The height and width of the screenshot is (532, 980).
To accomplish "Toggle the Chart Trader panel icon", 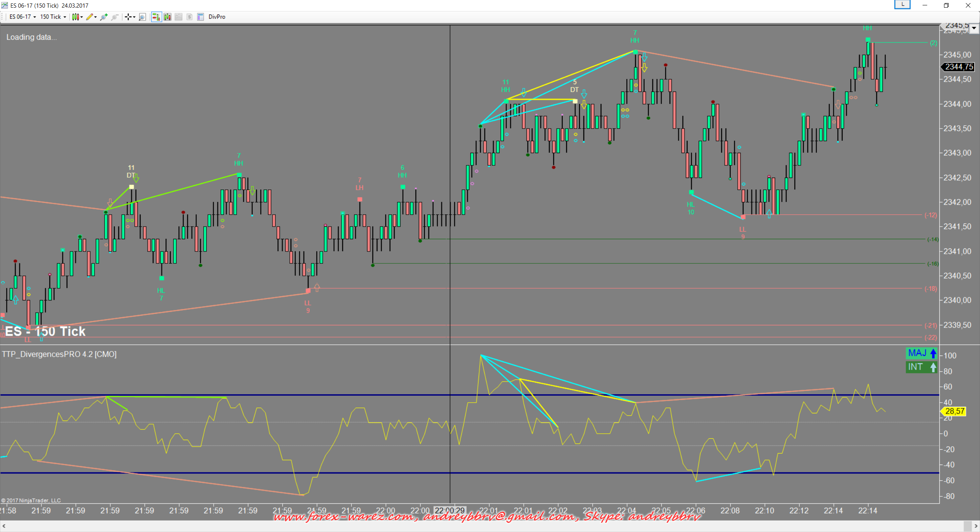I will click(x=156, y=17).
